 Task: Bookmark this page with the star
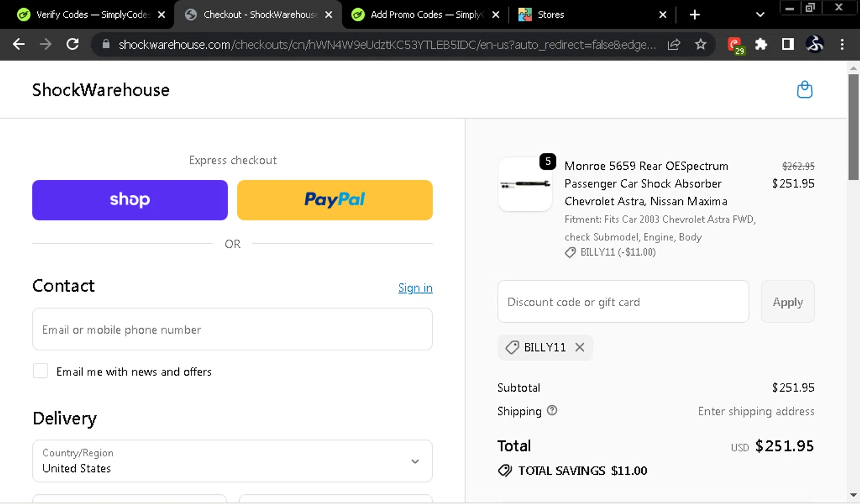point(701,44)
